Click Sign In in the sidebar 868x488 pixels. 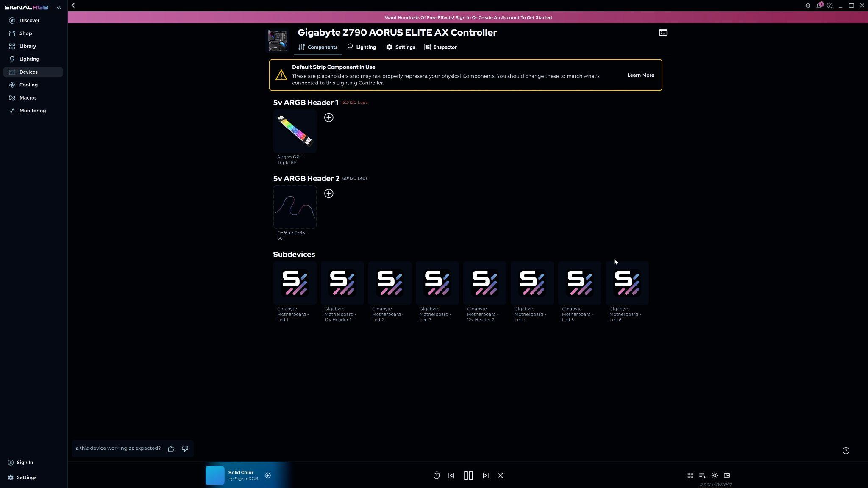(x=21, y=463)
